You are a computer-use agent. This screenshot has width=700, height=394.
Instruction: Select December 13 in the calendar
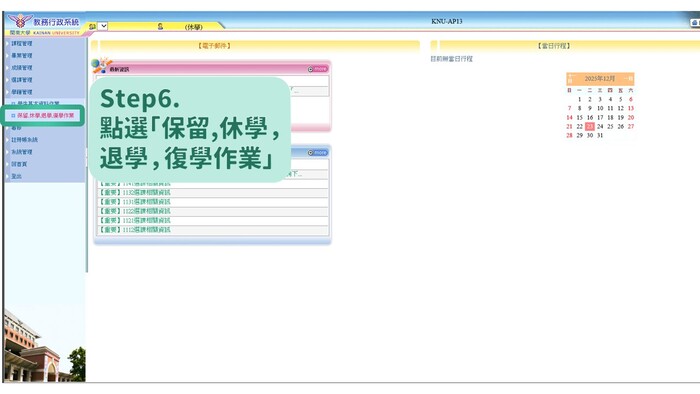(631, 108)
